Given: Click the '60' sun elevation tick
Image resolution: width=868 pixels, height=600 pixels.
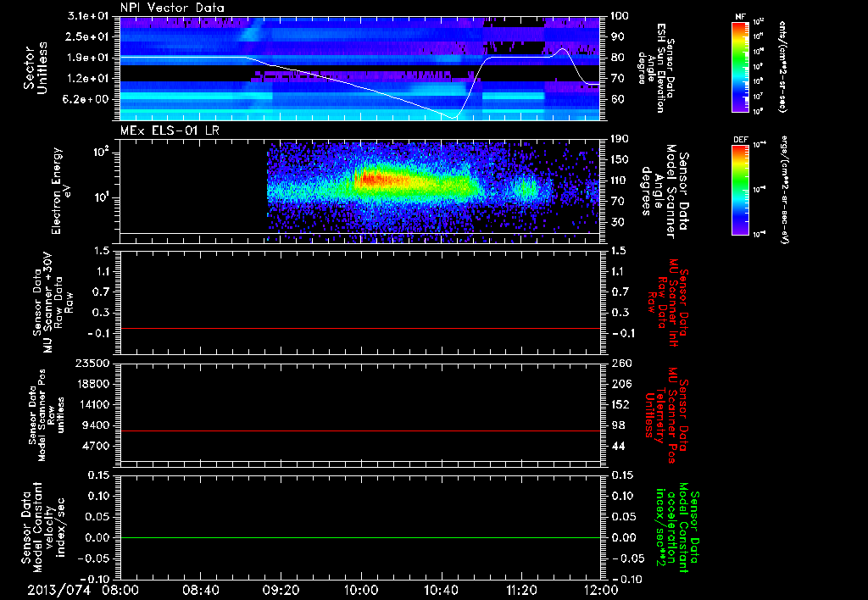Looking at the screenshot, I should [616, 100].
